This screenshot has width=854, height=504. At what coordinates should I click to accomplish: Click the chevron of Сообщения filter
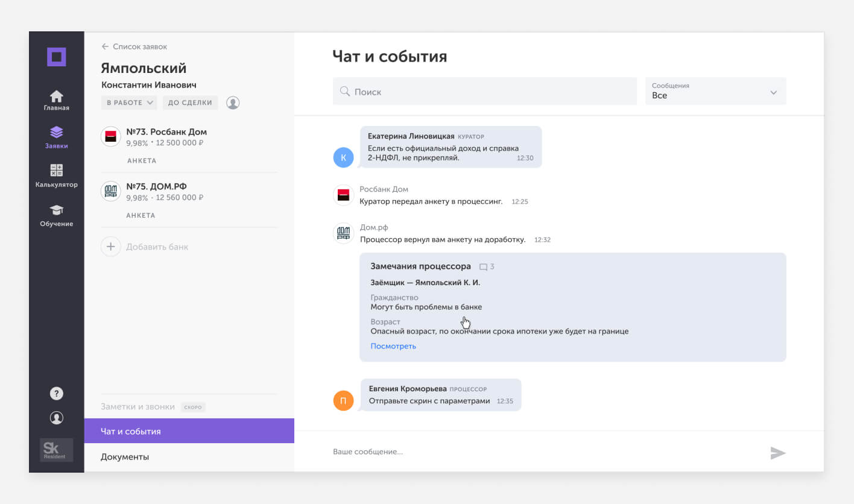click(774, 93)
